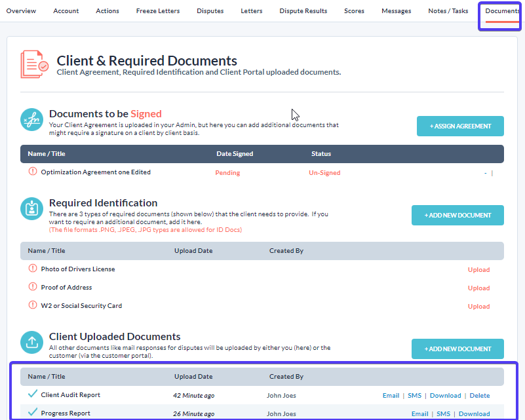The height and width of the screenshot is (420, 525).
Task: Switch to the Freeze Letters tab
Action: pyautogui.click(x=157, y=11)
